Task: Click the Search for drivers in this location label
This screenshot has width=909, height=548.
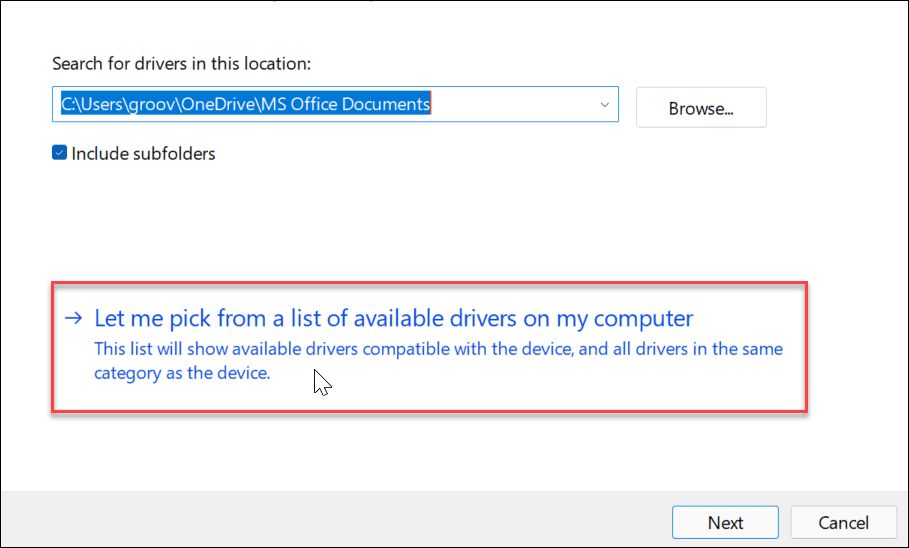Action: [182, 64]
